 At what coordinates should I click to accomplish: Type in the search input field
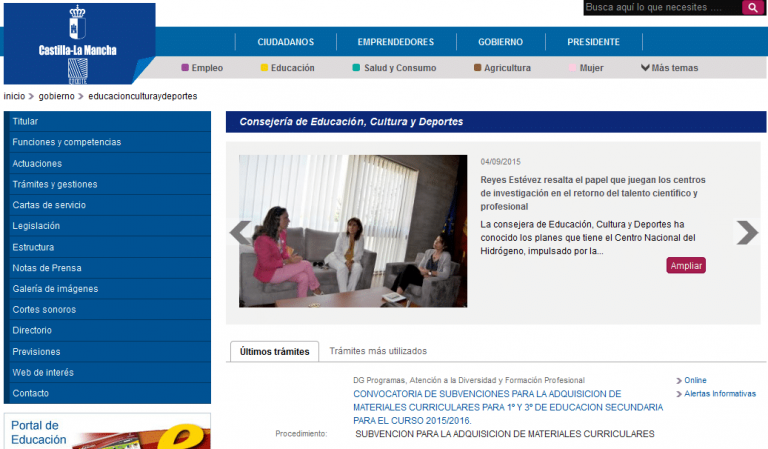pyautogui.click(x=661, y=8)
